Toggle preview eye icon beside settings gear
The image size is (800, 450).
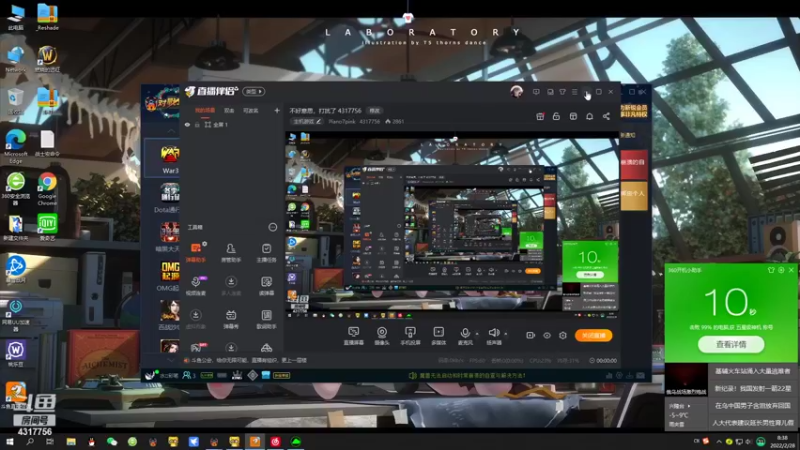(547, 335)
